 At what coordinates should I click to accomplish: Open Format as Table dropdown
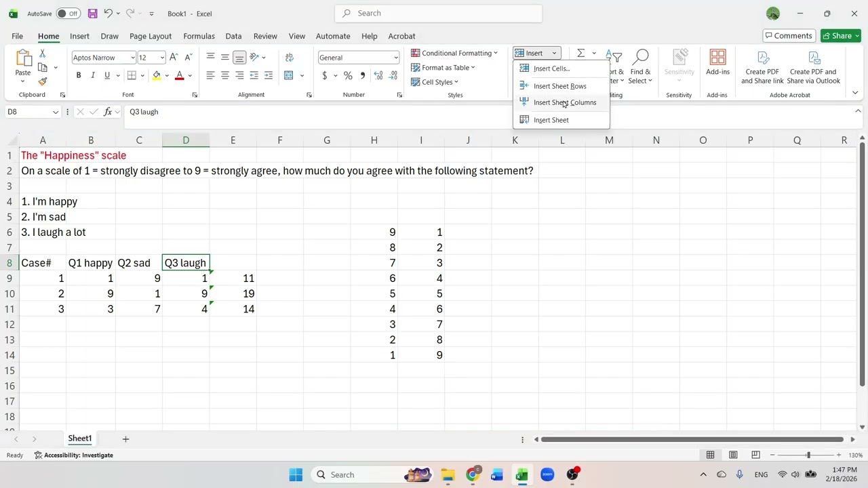point(443,68)
